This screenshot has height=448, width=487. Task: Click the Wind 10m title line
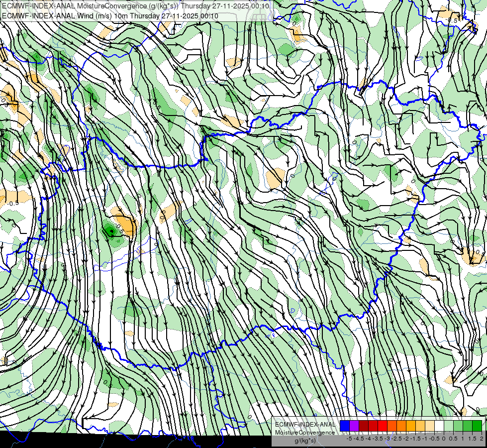[110, 16]
